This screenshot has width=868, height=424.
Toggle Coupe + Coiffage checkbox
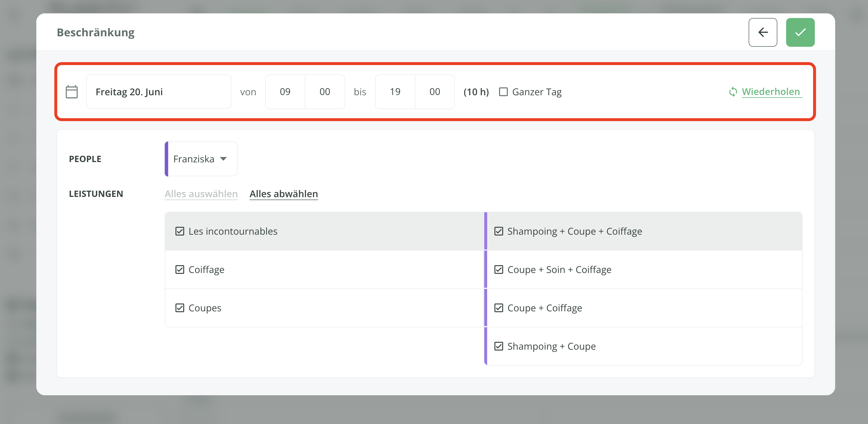click(498, 308)
